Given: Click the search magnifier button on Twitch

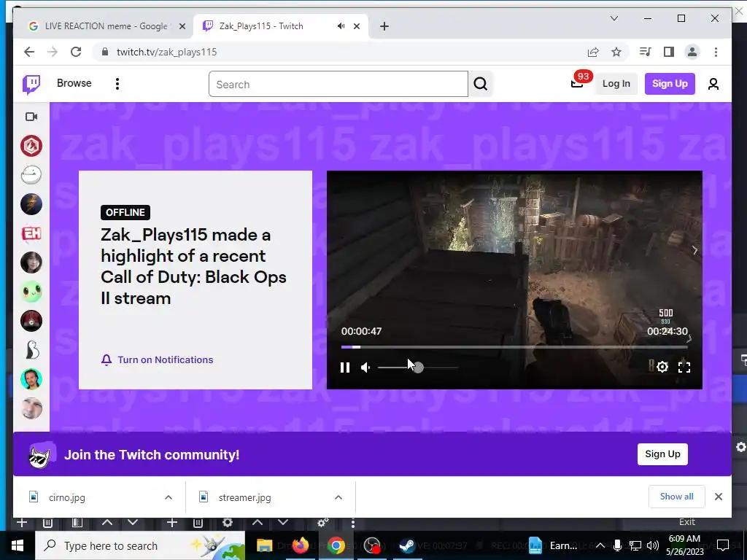Looking at the screenshot, I should click(480, 84).
